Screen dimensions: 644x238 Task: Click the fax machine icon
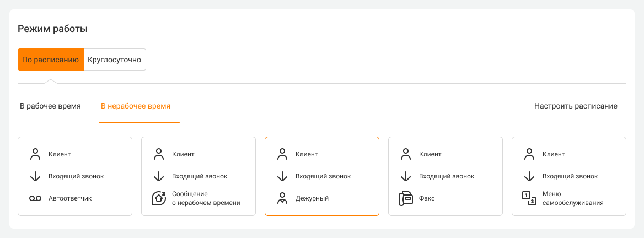click(406, 198)
